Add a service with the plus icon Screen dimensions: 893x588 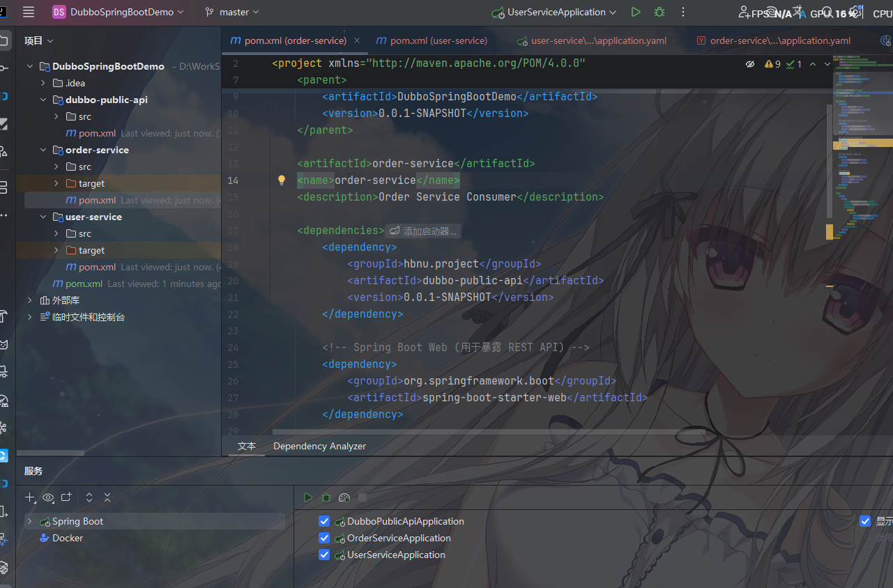30,497
